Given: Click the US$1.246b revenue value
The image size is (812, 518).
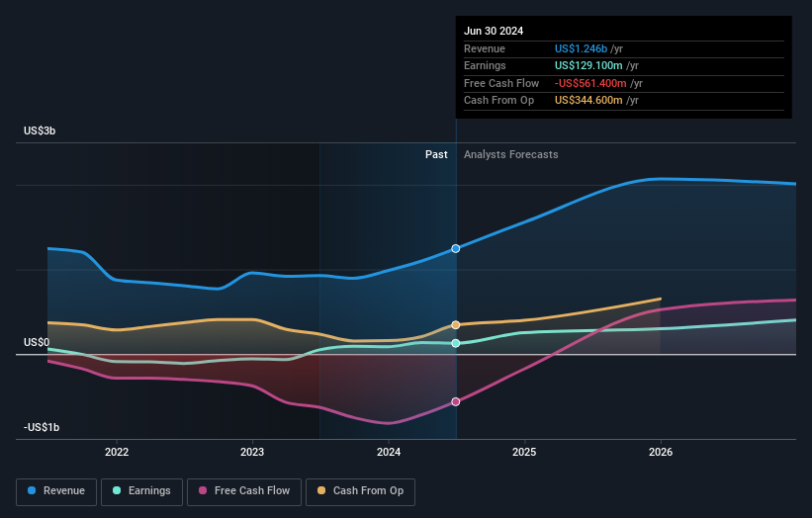Looking at the screenshot, I should point(581,48).
